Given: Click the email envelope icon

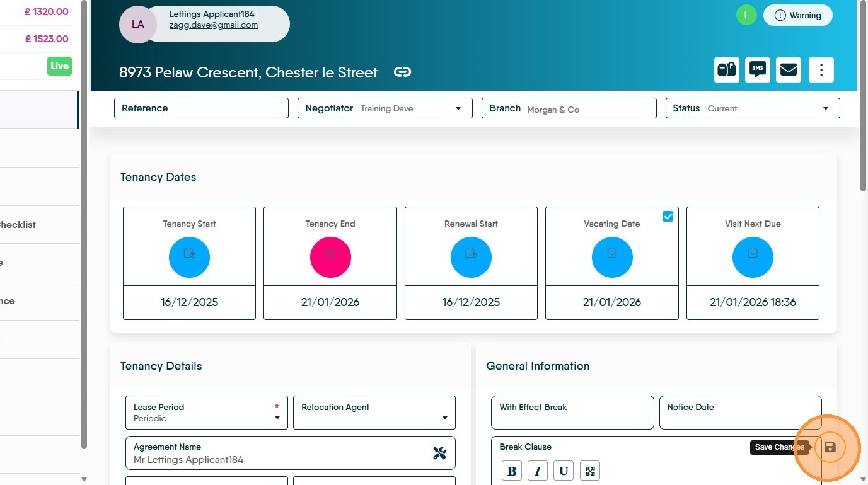Looking at the screenshot, I should (789, 69).
